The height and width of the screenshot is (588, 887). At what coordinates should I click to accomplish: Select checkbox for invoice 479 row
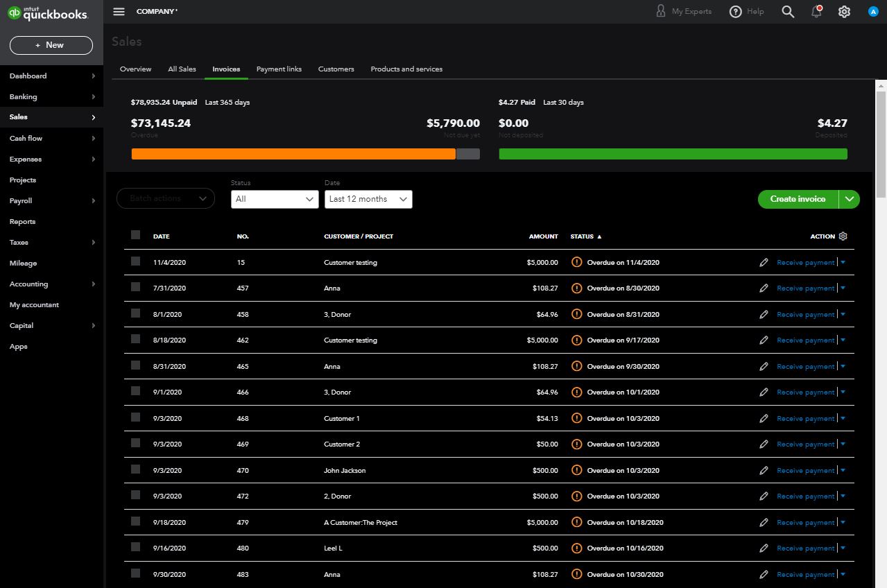[x=135, y=521]
